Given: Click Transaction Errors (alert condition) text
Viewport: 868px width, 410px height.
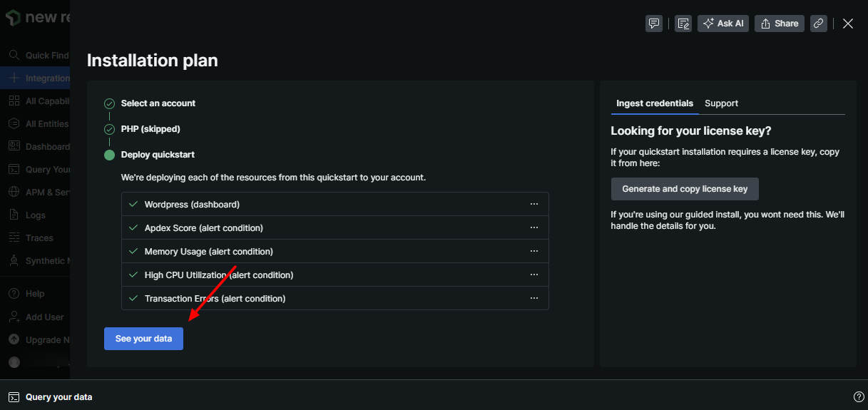Looking at the screenshot, I should 215,299.
